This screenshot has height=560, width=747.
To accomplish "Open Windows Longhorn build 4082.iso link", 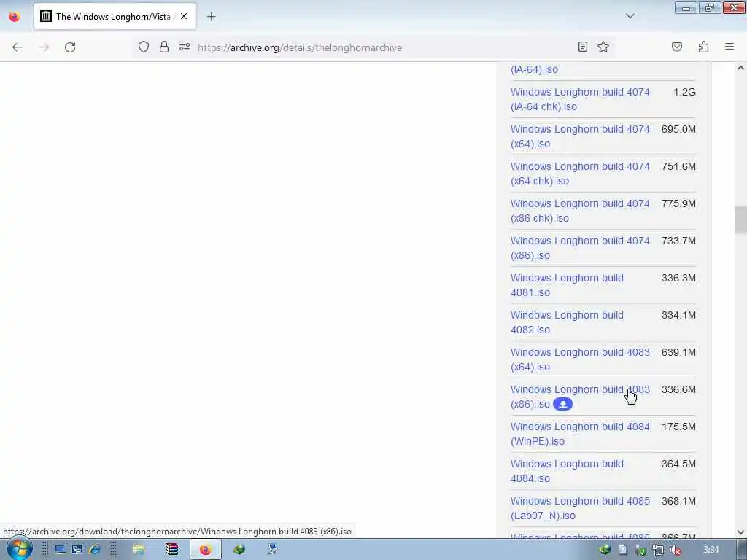I will coord(567,322).
